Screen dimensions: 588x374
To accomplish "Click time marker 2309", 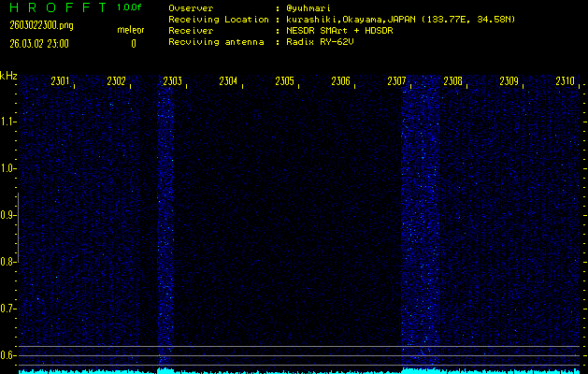I will (x=509, y=81).
